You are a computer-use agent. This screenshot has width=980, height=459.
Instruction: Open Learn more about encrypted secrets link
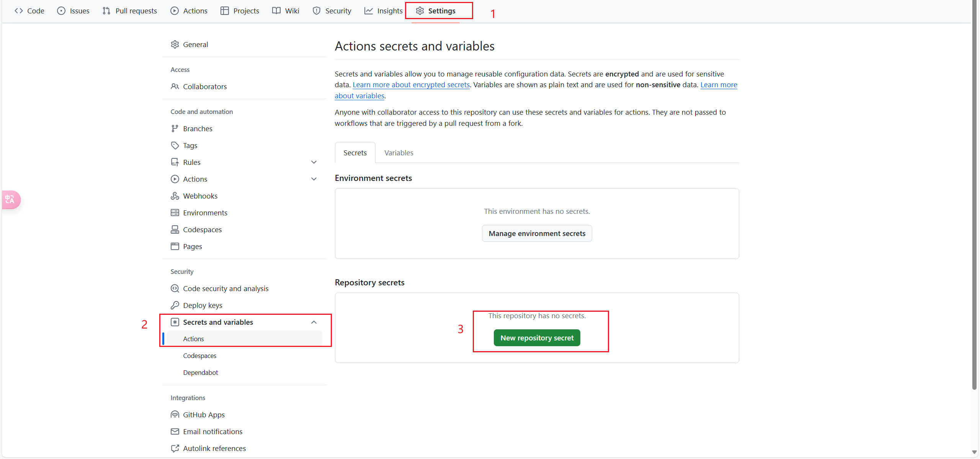point(411,85)
